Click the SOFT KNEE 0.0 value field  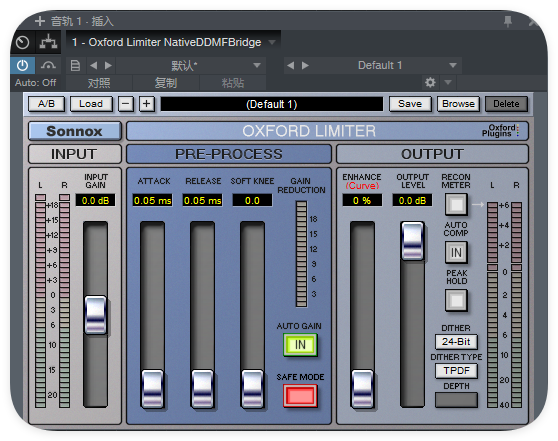pos(252,200)
